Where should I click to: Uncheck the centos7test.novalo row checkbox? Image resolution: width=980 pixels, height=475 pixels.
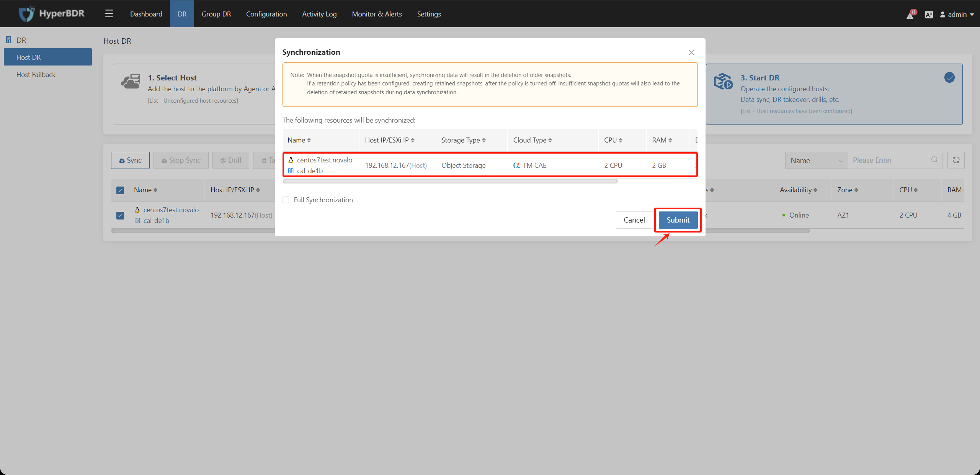point(120,215)
